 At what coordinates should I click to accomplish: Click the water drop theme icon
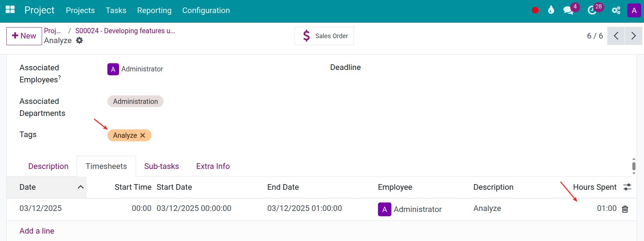tap(551, 10)
